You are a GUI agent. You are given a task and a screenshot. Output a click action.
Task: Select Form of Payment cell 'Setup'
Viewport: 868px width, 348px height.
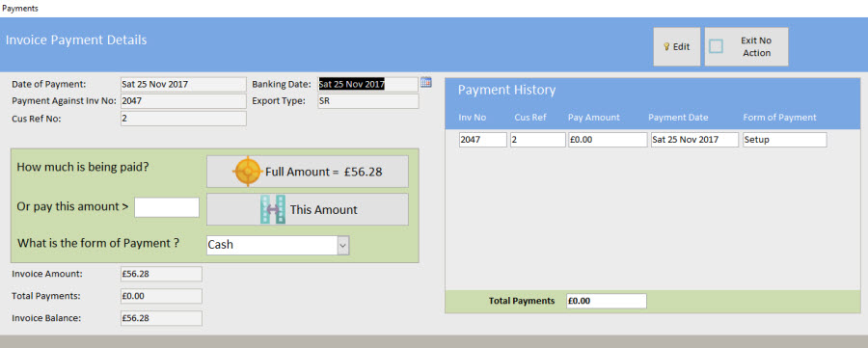[x=784, y=140]
